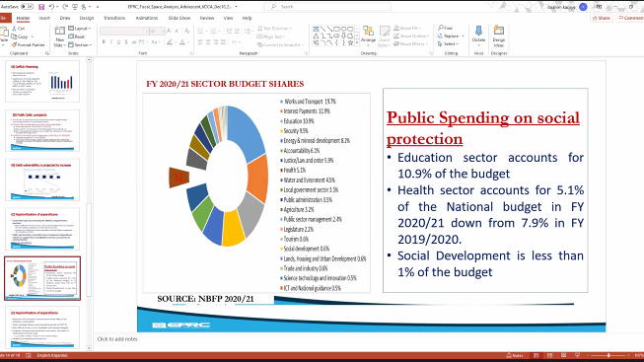Choose the text highlight color
This screenshot has height=362, width=644.
pos(170,41)
